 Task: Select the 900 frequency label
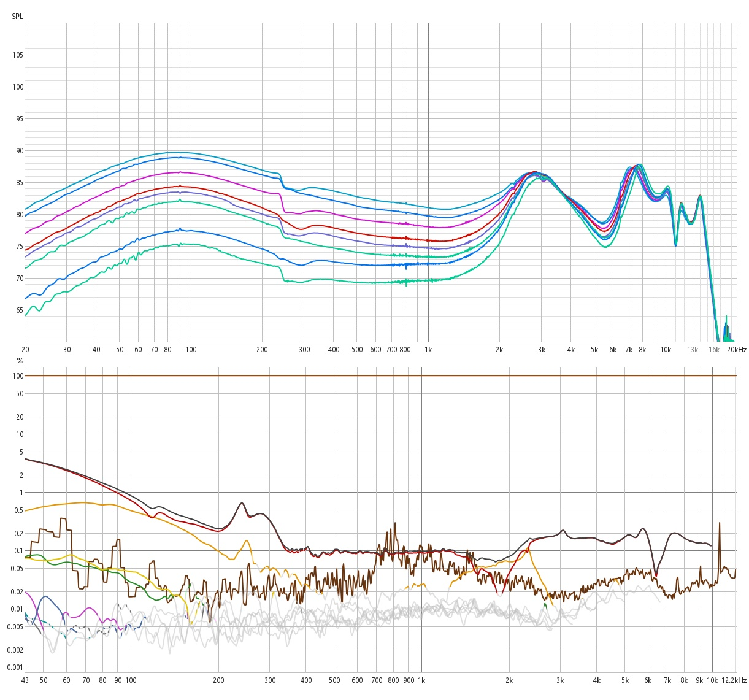click(409, 680)
